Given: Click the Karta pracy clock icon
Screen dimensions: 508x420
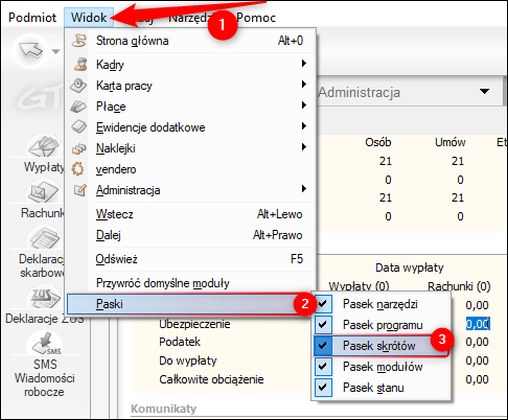Looking at the screenshot, I should point(79,85).
